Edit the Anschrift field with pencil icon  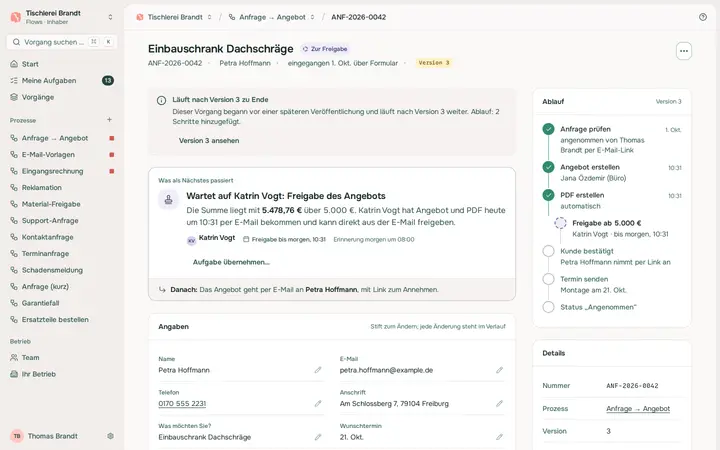tap(499, 404)
